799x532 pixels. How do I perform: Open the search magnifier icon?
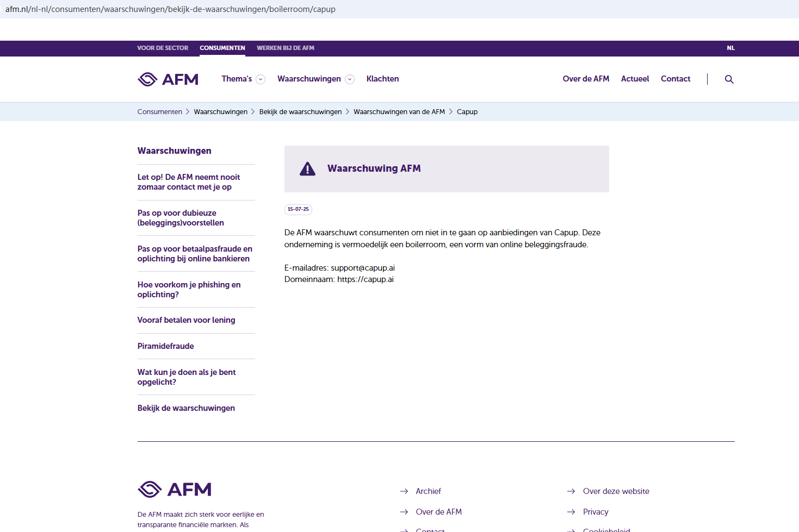coord(729,79)
